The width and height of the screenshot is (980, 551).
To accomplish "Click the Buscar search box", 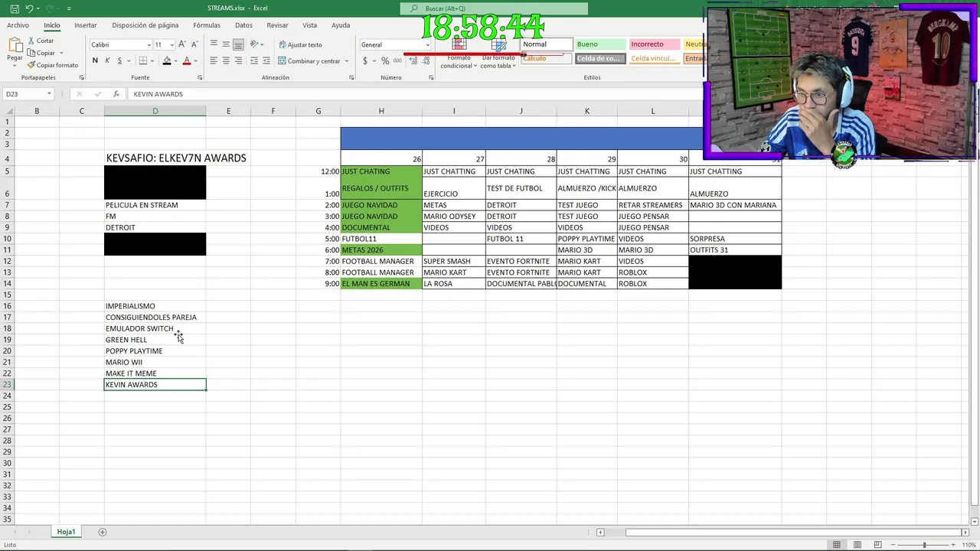I will 494,8.
